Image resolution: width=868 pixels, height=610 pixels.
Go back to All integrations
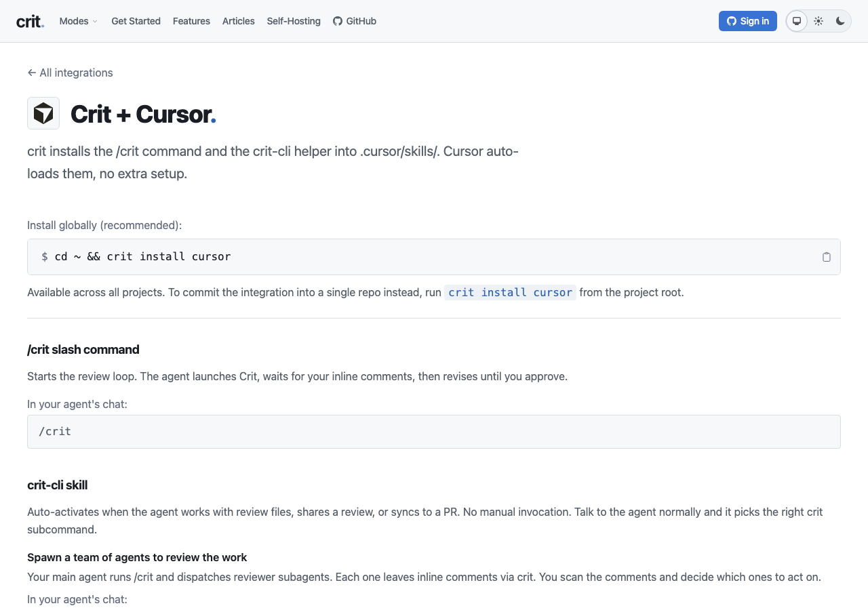tap(70, 73)
